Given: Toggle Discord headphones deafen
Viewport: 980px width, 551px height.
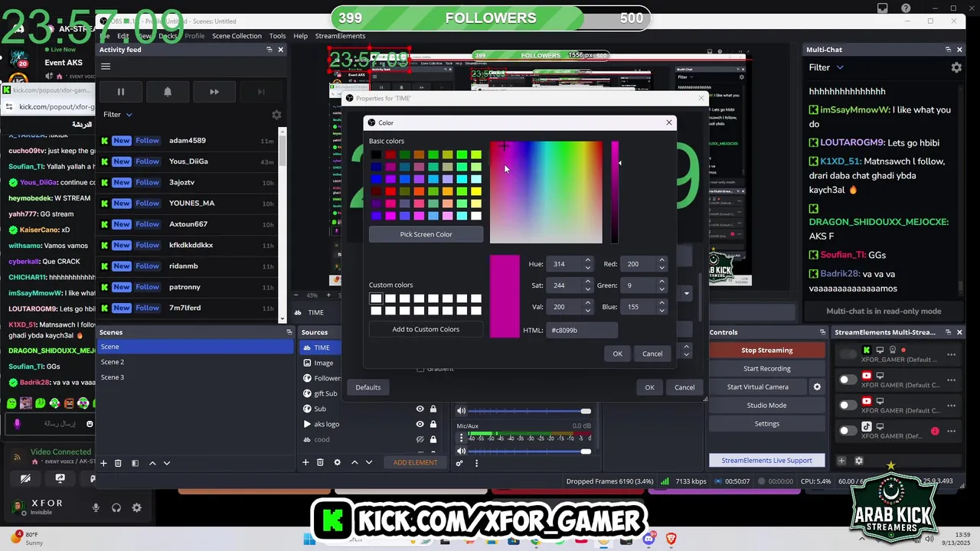Looking at the screenshot, I should (x=116, y=507).
